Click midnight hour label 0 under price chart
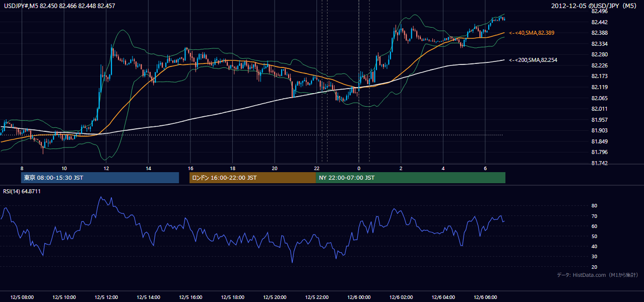Image resolution: width=644 pixels, height=302 pixels. click(x=359, y=168)
